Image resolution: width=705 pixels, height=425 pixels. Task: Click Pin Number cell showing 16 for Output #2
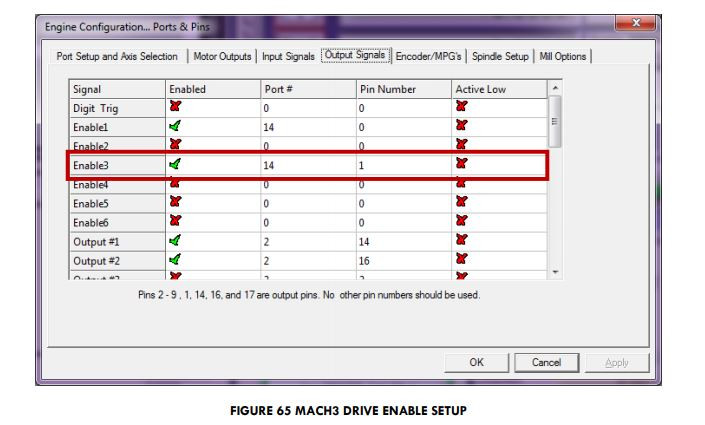click(403, 261)
